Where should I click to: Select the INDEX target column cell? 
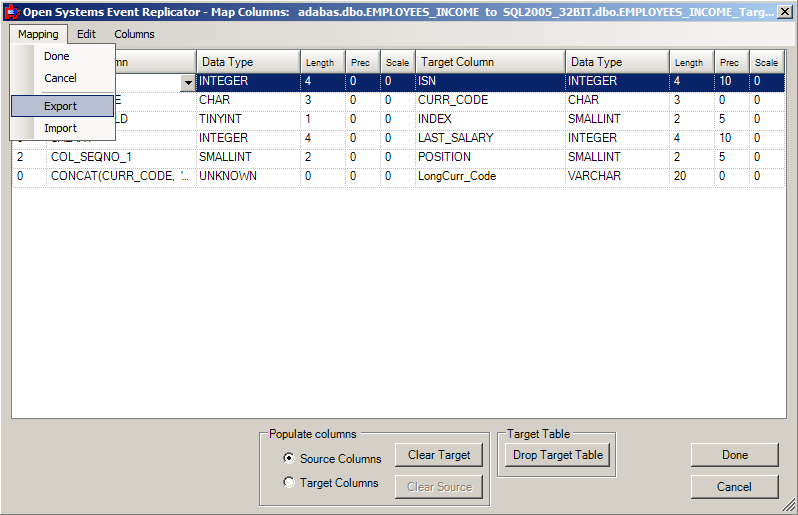click(x=490, y=119)
